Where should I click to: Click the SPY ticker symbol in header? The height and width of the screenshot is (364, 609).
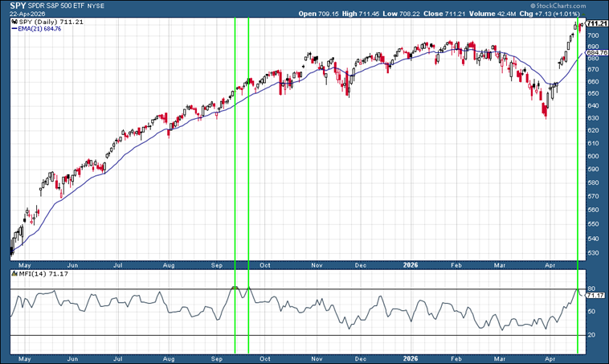pos(18,6)
